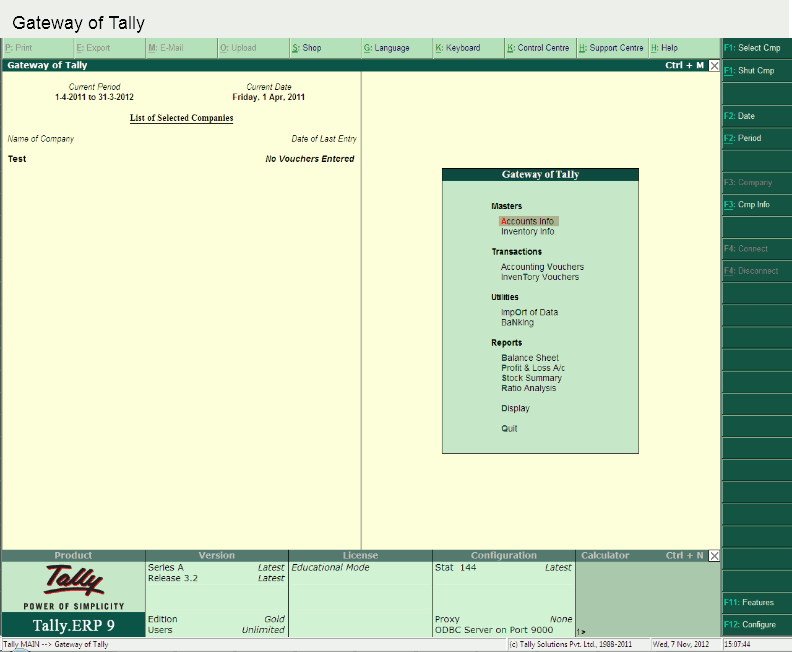The width and height of the screenshot is (792, 652).
Task: Open Profit & Loss A/c report
Action: 533,368
